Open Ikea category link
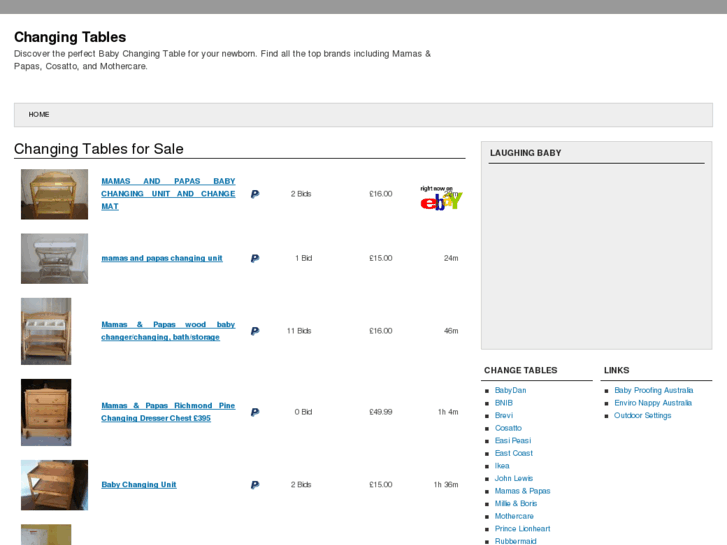This screenshot has height=545, width=727. coord(502,466)
